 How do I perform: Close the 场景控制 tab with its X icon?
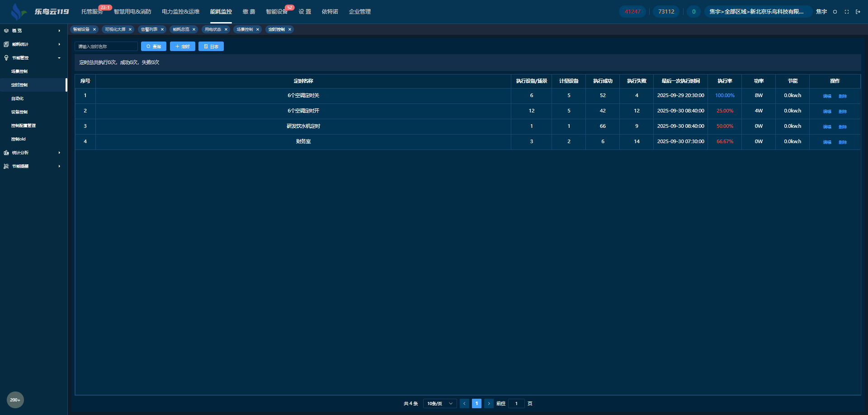258,29
